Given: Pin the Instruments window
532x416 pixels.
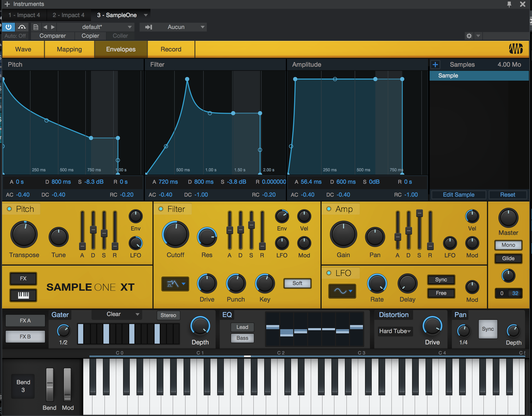Looking at the screenshot, I should (509, 4).
